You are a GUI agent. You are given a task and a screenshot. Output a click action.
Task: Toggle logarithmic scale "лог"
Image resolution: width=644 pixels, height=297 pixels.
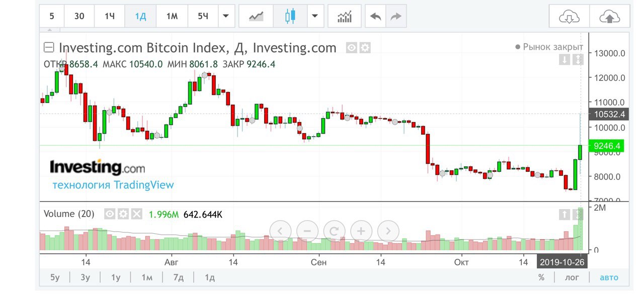(572, 277)
